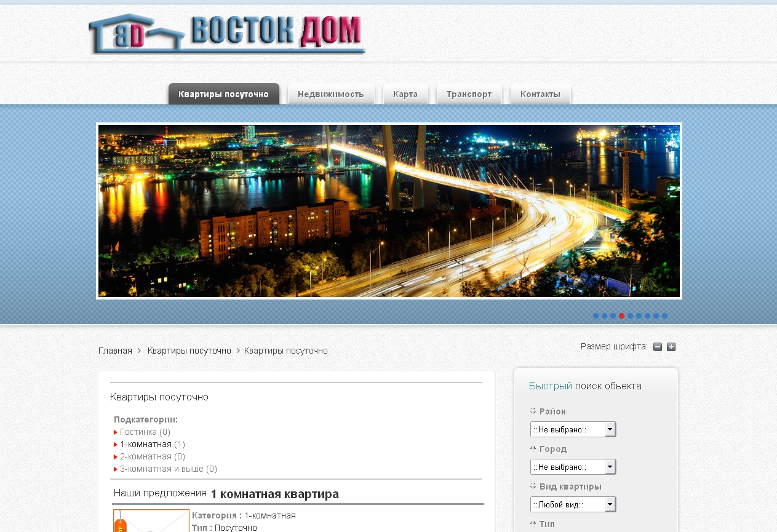
Task: Expand the Город dropdown
Action: [x=573, y=467]
